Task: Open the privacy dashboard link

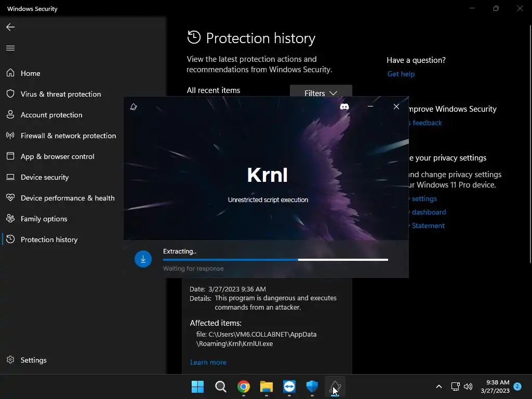Action: coord(428,212)
